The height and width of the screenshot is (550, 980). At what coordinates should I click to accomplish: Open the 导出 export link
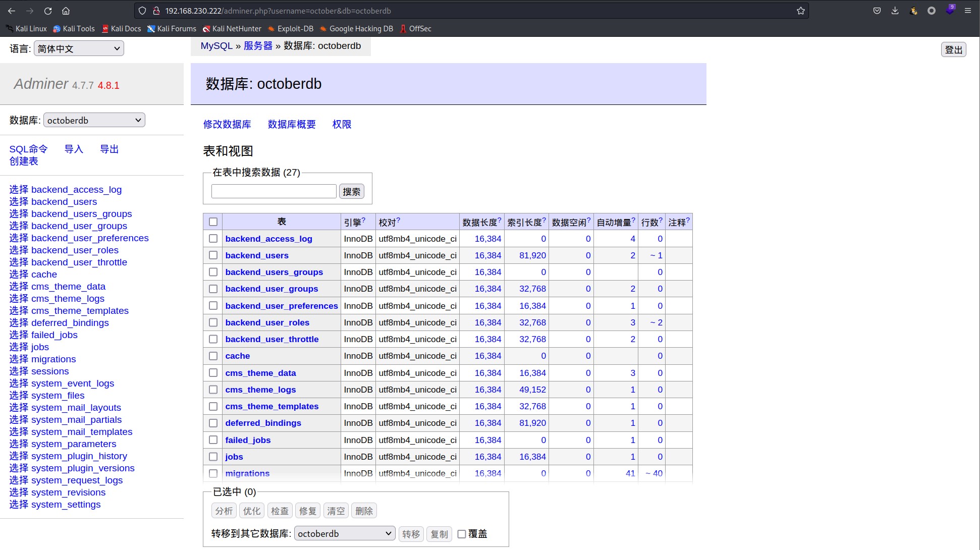click(109, 149)
